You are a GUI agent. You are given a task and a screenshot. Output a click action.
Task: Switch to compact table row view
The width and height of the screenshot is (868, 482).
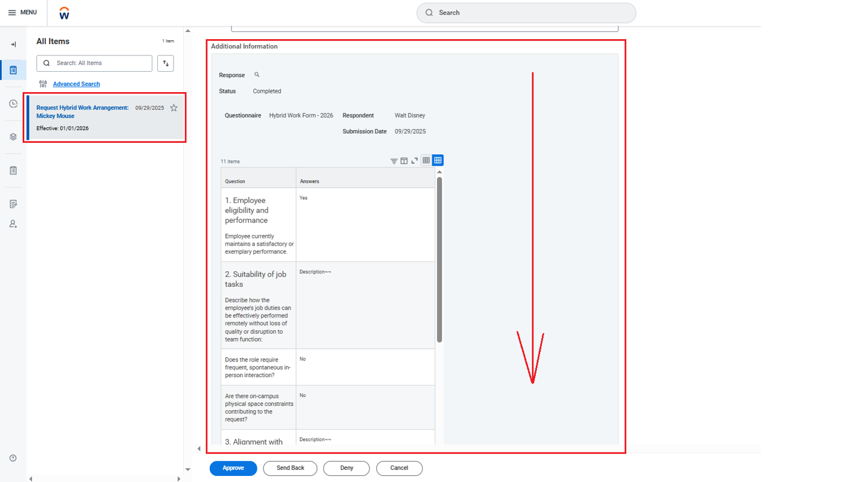(x=426, y=160)
